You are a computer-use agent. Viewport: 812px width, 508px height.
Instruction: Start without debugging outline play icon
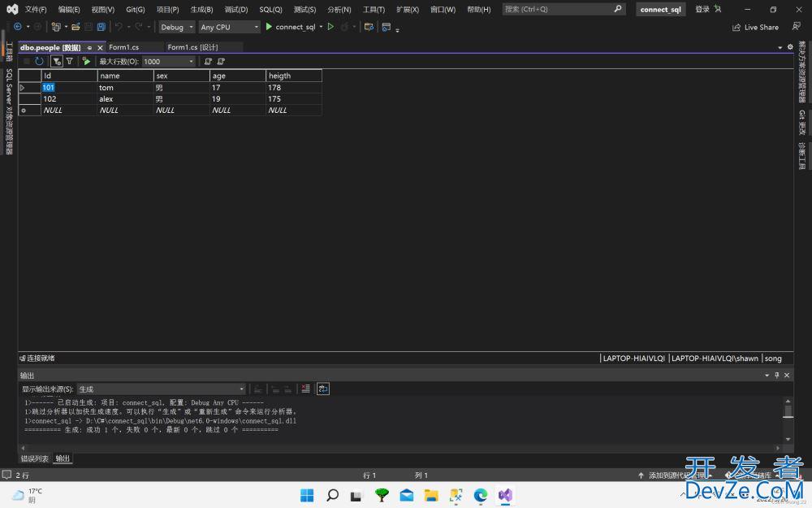coord(330,27)
